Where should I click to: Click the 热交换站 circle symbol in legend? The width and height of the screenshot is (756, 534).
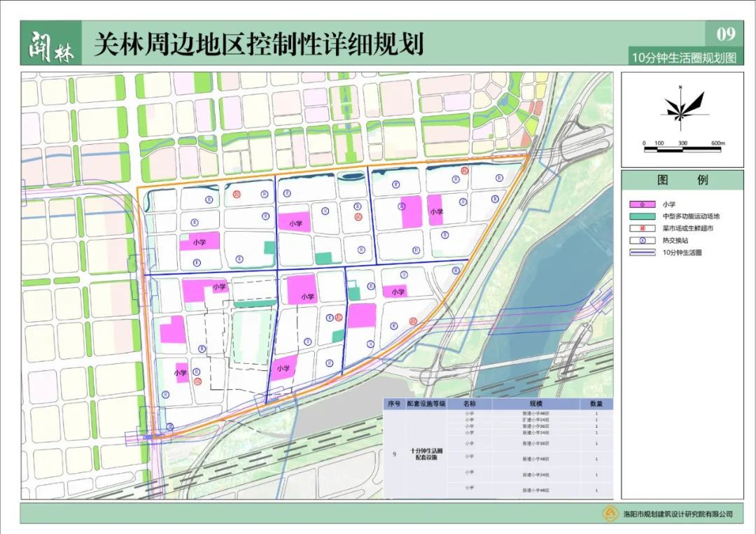[643, 239]
